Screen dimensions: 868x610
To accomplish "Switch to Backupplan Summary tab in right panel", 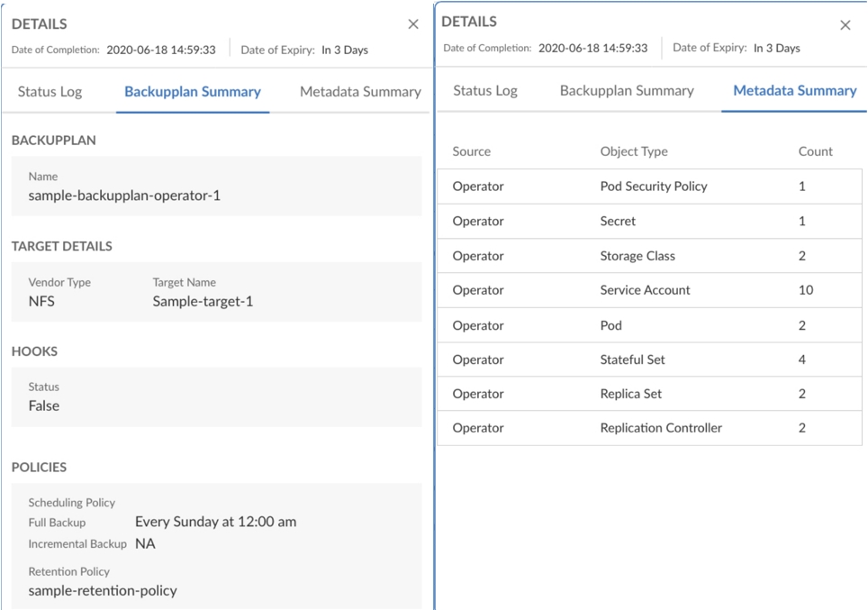I will coord(627,91).
